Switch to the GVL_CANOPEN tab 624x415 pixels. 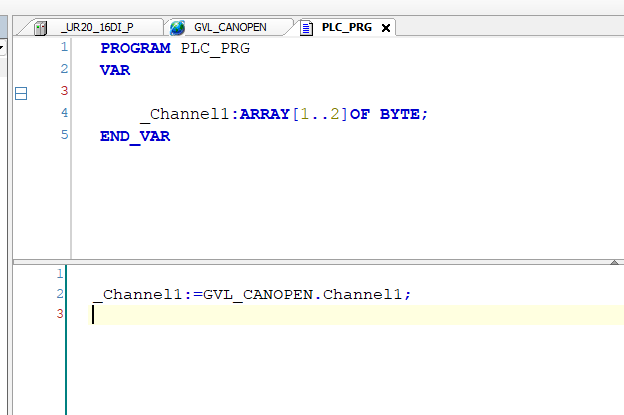pos(230,27)
